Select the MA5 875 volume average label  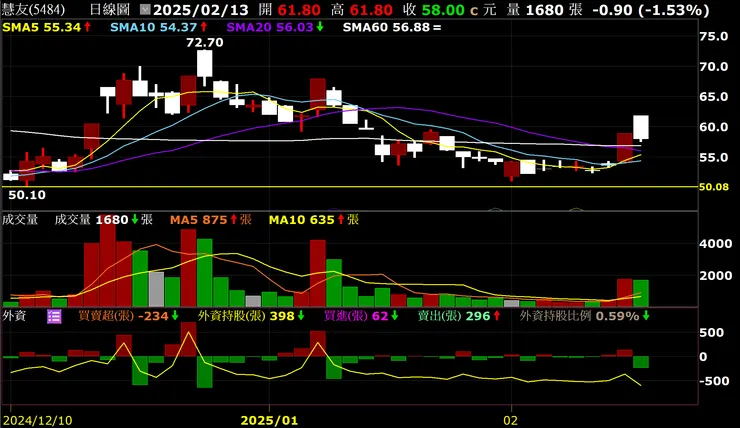coord(210,219)
